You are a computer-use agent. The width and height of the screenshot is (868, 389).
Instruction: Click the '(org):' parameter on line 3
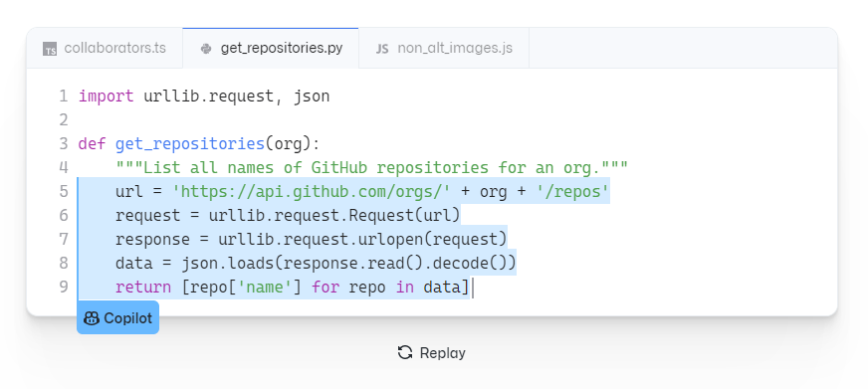coord(293,144)
